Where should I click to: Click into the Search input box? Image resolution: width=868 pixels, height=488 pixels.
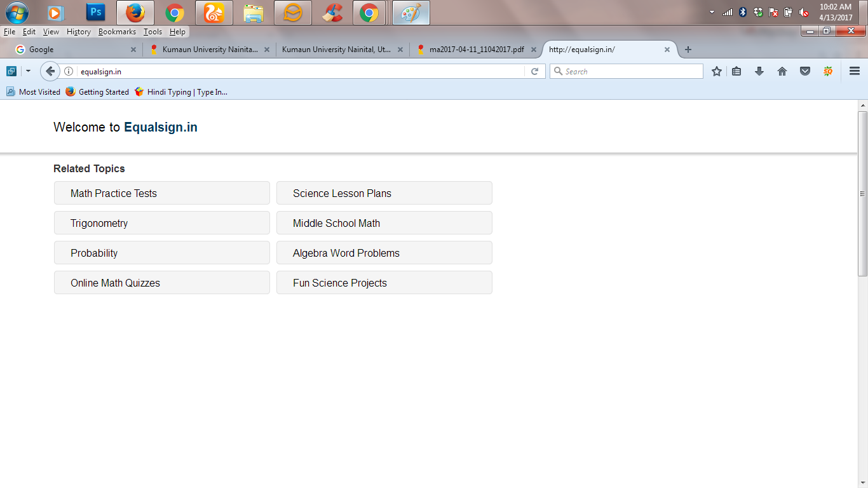(x=629, y=71)
